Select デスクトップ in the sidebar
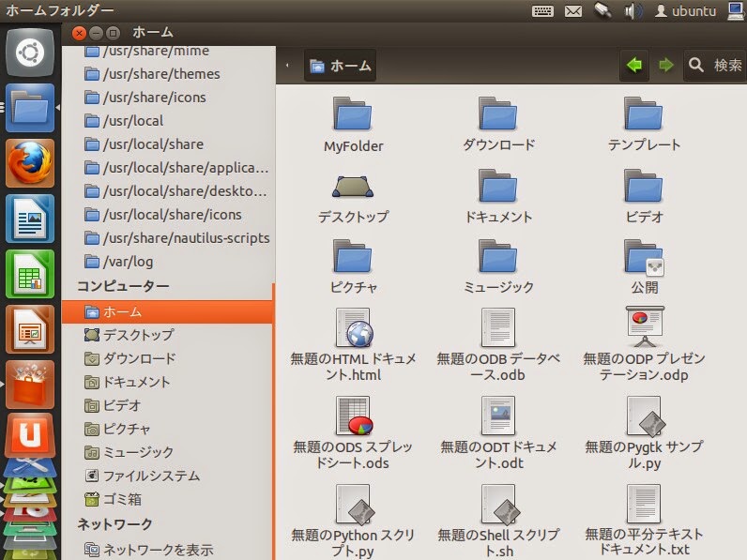 pyautogui.click(x=167, y=335)
